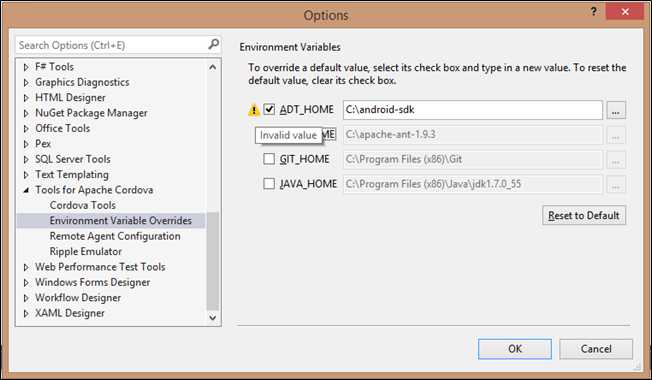Open Ripple Emulator settings page

click(x=86, y=252)
